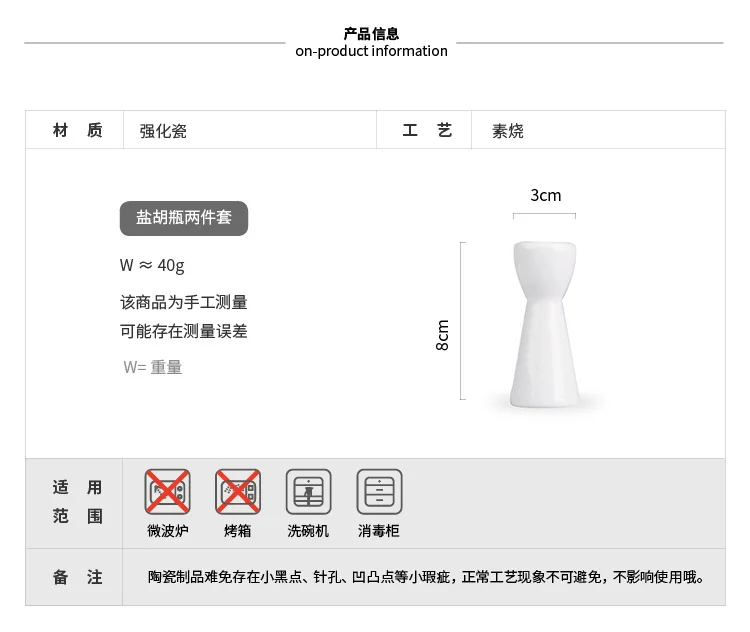The width and height of the screenshot is (750, 632).
Task: Click the 消毒柜 label text
Action: tap(379, 531)
